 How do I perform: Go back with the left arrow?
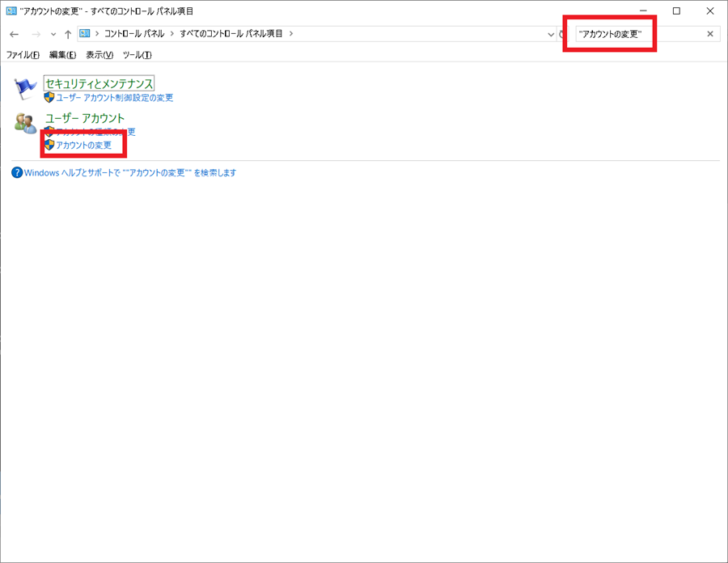14,34
